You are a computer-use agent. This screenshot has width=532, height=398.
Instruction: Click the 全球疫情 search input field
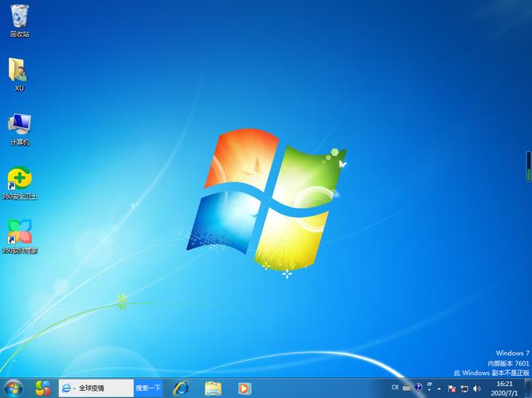[104, 388]
